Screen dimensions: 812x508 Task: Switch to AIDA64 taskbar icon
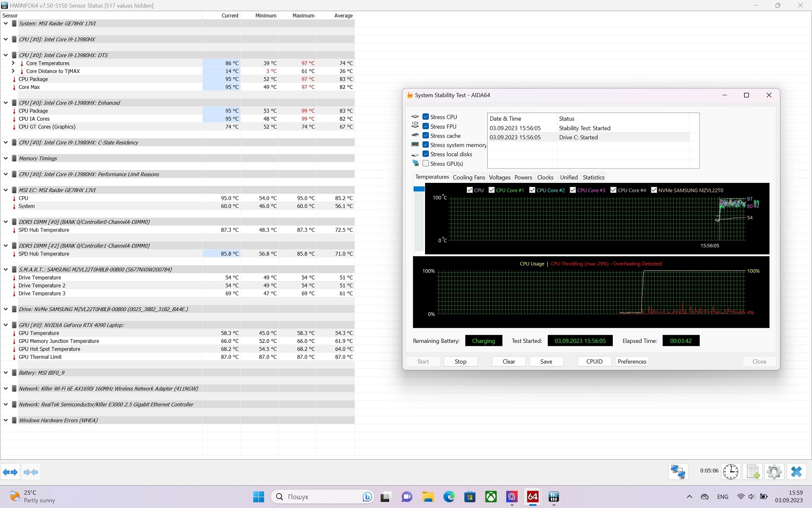(533, 497)
